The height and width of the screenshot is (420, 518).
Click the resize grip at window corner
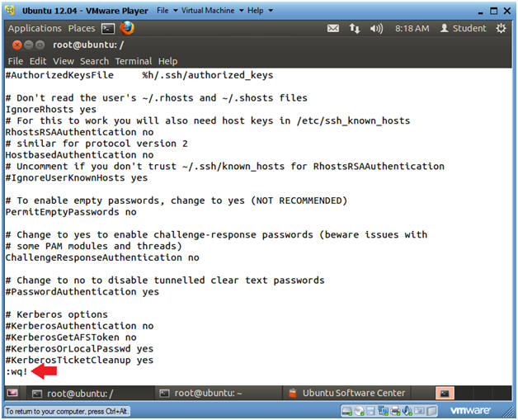pyautogui.click(x=508, y=412)
